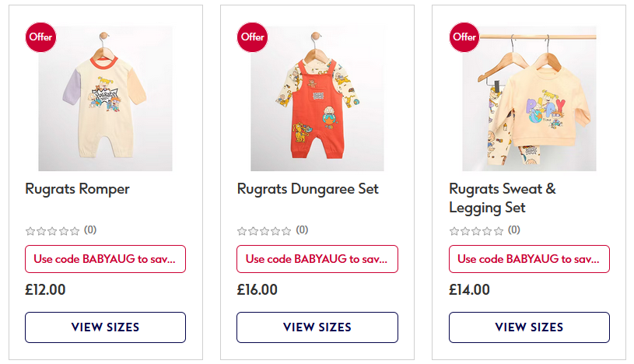View sizes for the Rugrats Romper
This screenshot has height=364, width=634.
tap(105, 327)
